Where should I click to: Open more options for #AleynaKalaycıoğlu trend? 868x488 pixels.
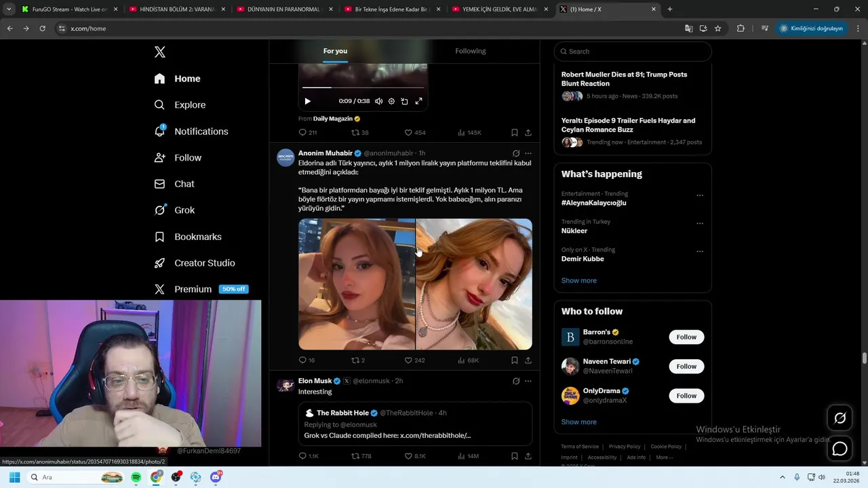coord(700,195)
